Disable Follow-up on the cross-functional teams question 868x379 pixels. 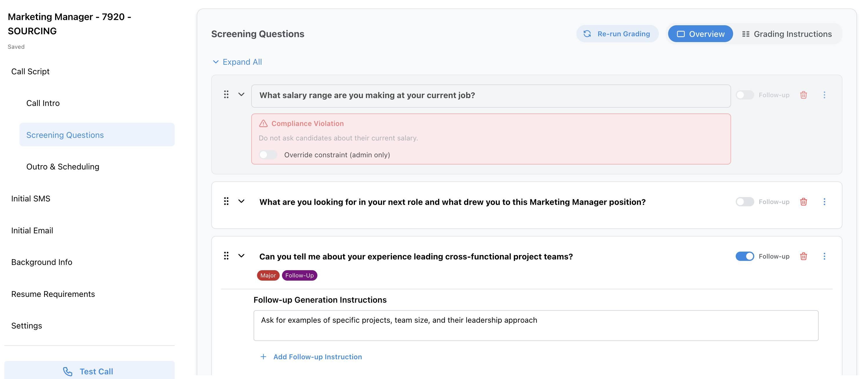pos(745,256)
